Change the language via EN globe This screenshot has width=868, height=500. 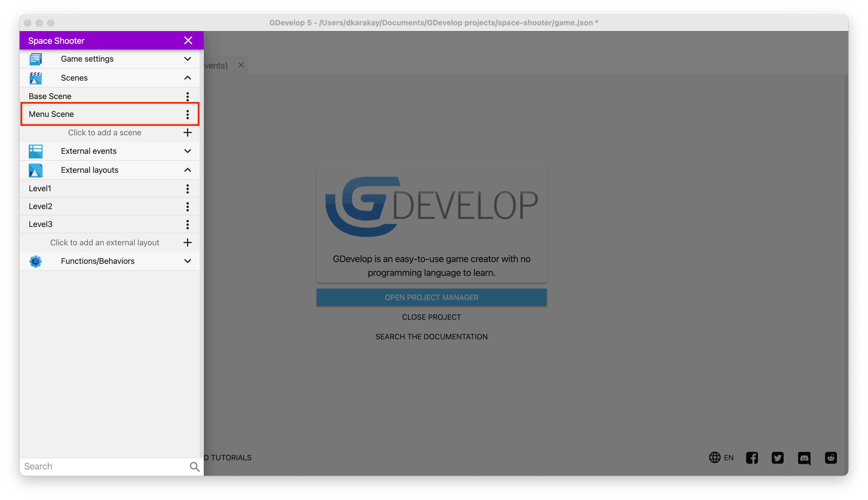721,458
